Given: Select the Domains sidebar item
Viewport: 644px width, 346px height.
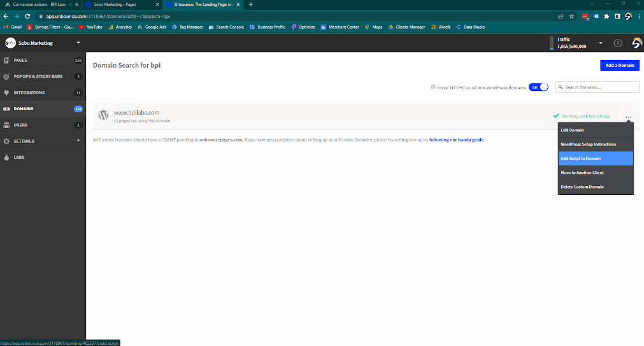Looking at the screenshot, I should click(43, 109).
